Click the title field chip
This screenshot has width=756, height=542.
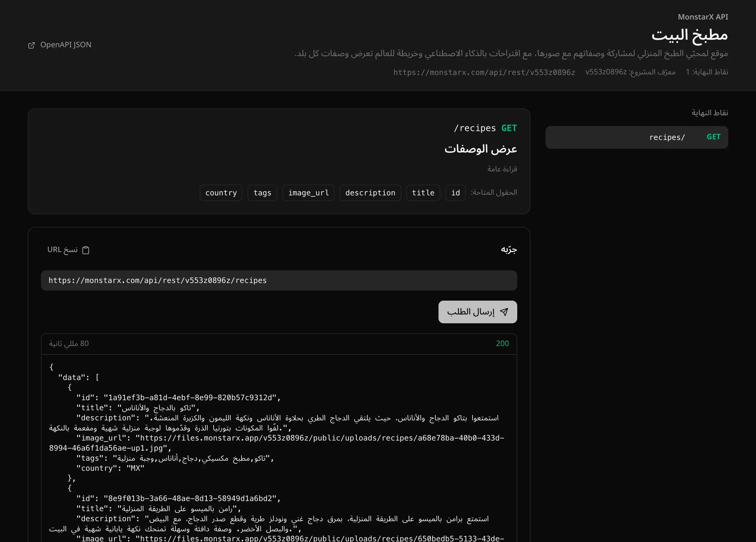(x=423, y=193)
